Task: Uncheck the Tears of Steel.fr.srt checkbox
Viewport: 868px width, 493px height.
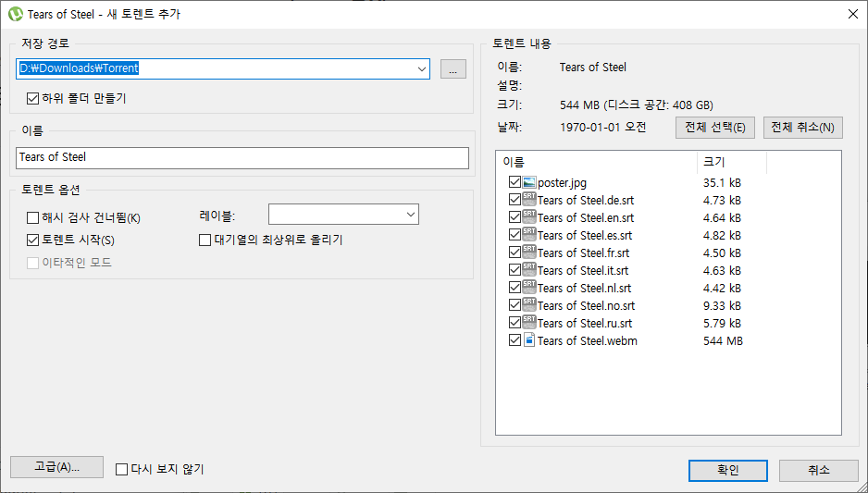Action: pyautogui.click(x=515, y=253)
